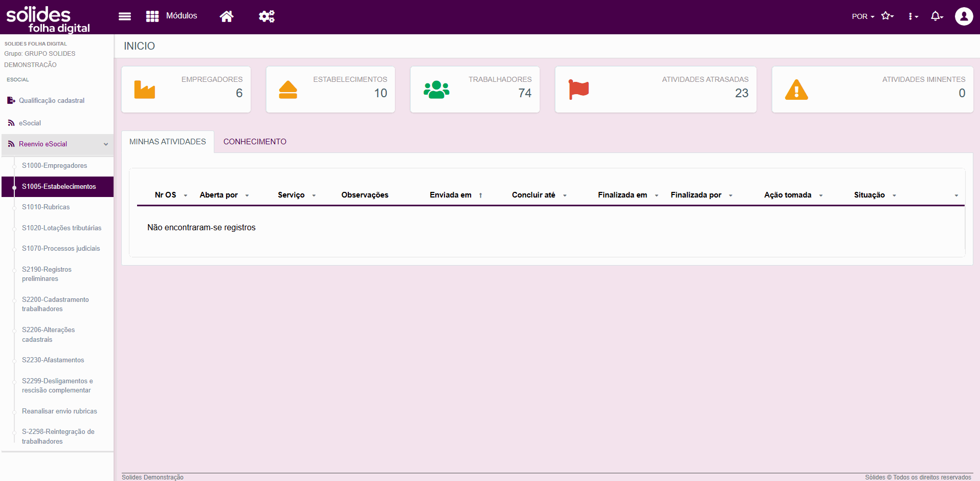Open Nr OS column dropdown arrow
Screen dimensions: 980x481
[186, 195]
